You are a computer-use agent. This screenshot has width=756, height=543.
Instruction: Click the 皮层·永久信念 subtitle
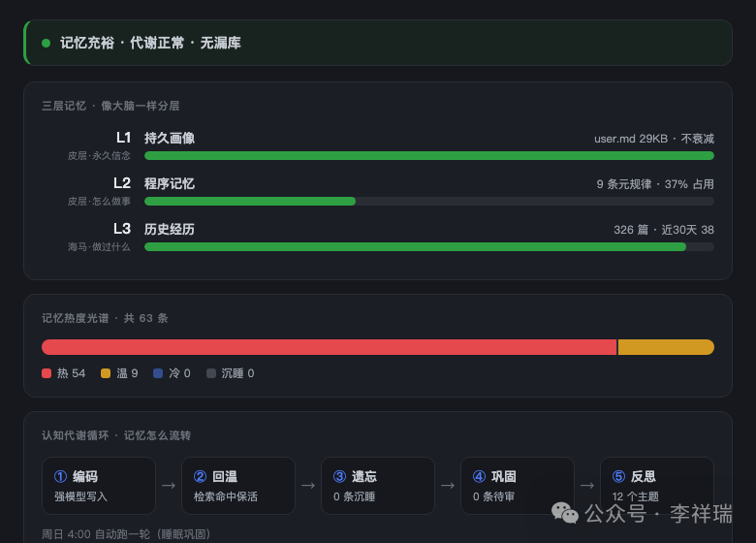pos(99,156)
